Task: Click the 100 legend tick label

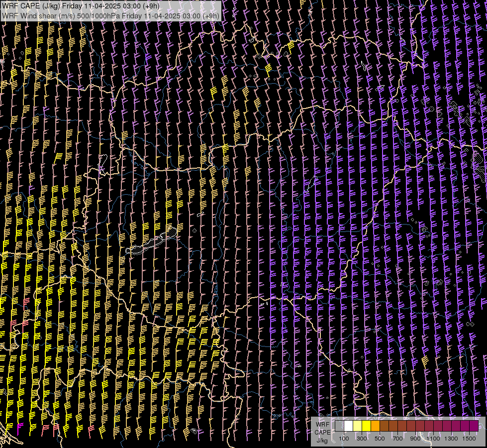Action: tap(344, 439)
